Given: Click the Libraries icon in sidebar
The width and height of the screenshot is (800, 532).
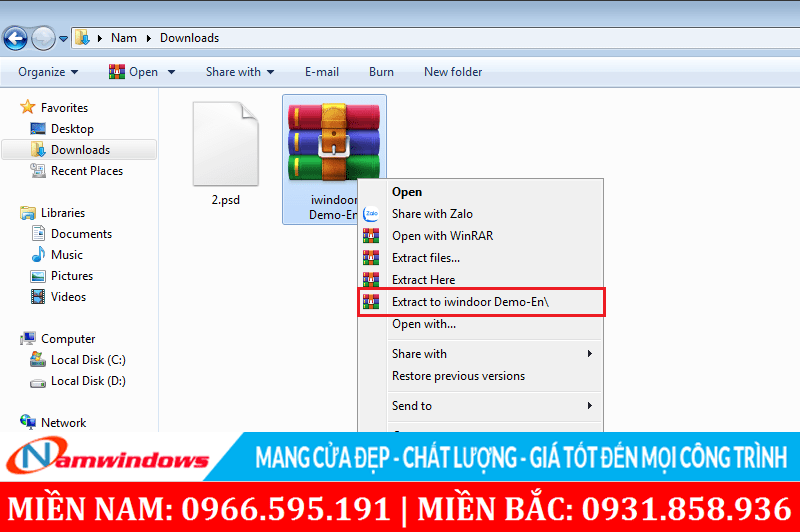Looking at the screenshot, I should [28, 213].
